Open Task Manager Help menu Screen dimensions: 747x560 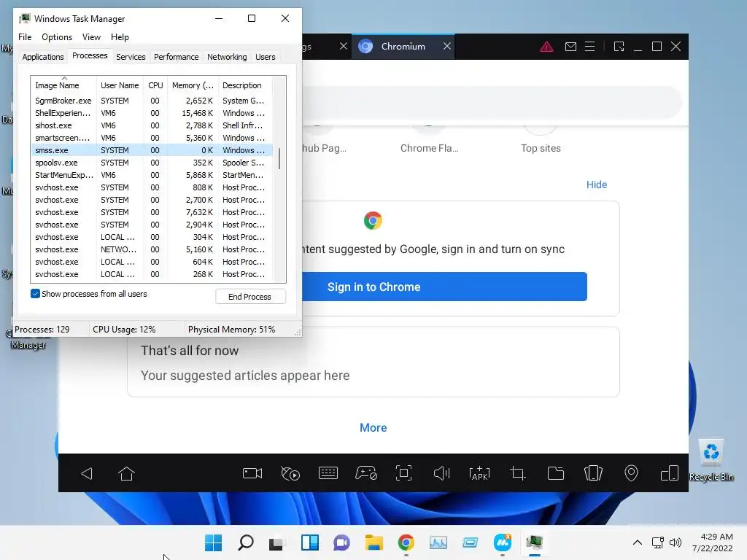(120, 37)
